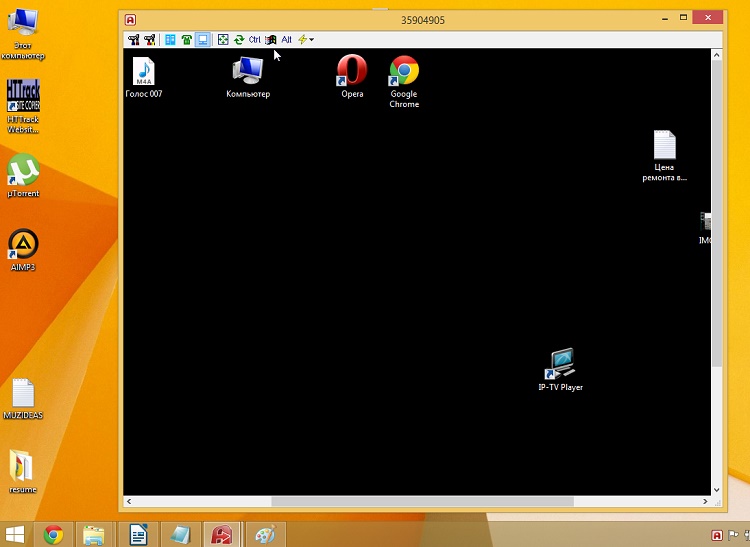Open the lightning bolt dropdown menu

point(306,40)
